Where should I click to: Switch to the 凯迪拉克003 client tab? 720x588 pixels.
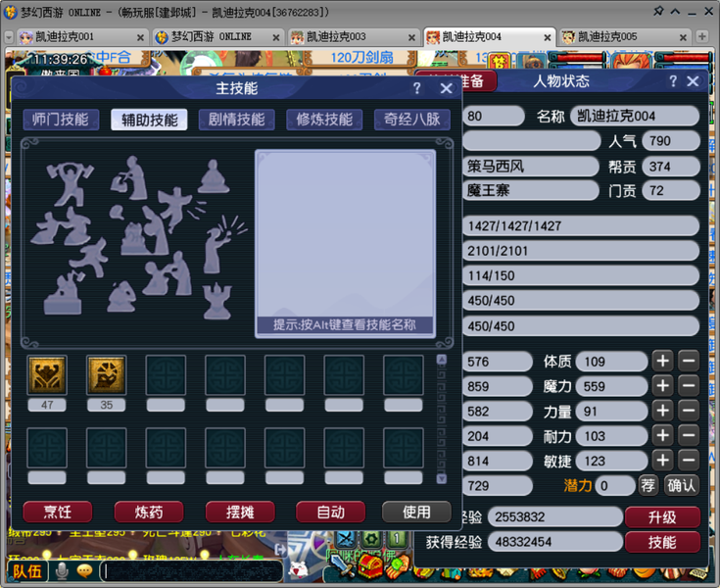pyautogui.click(x=353, y=37)
